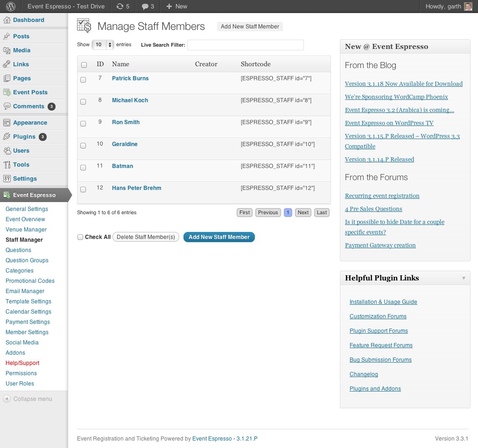
Task: Jump to the Last pagination page
Action: (322, 212)
